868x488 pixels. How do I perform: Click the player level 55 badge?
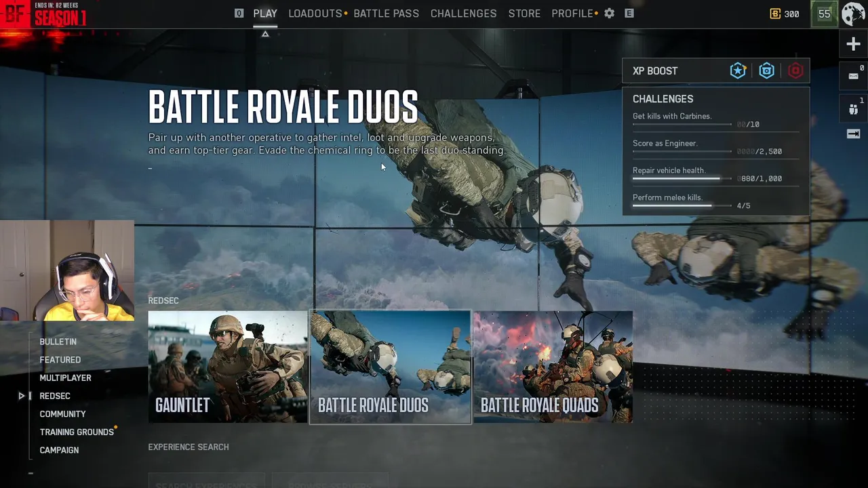824,14
